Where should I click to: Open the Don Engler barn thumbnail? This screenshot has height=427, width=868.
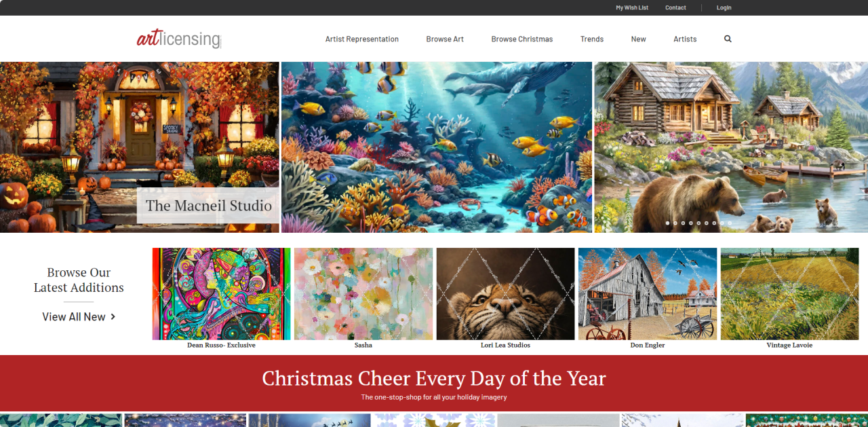tap(648, 294)
